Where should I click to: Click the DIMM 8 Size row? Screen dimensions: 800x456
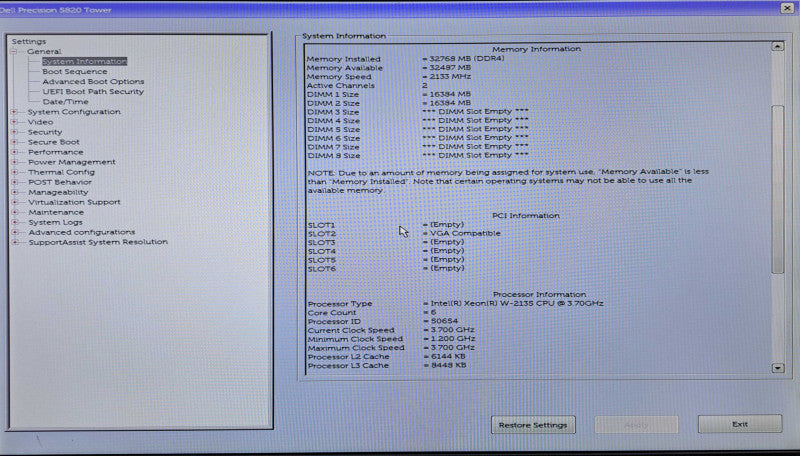tap(418, 155)
